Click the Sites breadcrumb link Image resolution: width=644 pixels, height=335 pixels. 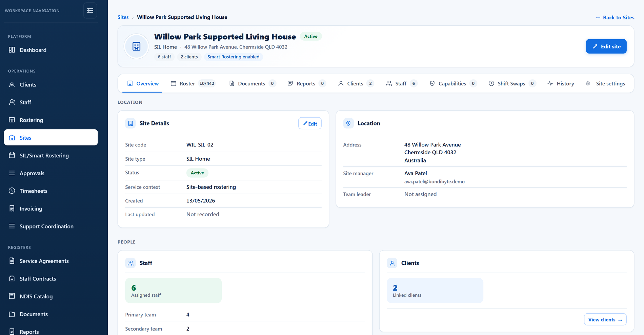[123, 17]
